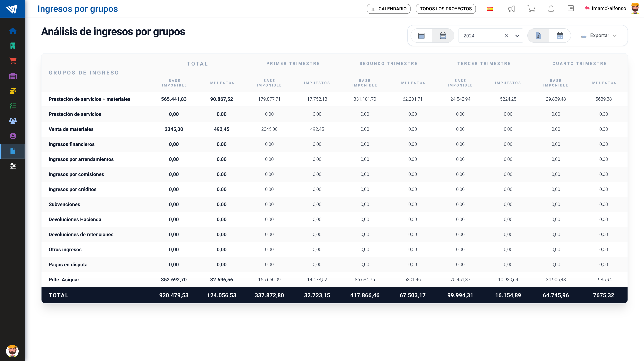Image resolution: width=644 pixels, height=361 pixels.
Task: Open the home icon in sidebar
Action: pos(13,31)
